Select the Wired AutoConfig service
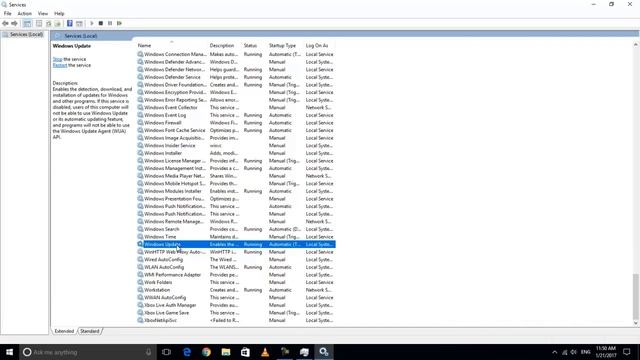 pyautogui.click(x=236, y=260)
